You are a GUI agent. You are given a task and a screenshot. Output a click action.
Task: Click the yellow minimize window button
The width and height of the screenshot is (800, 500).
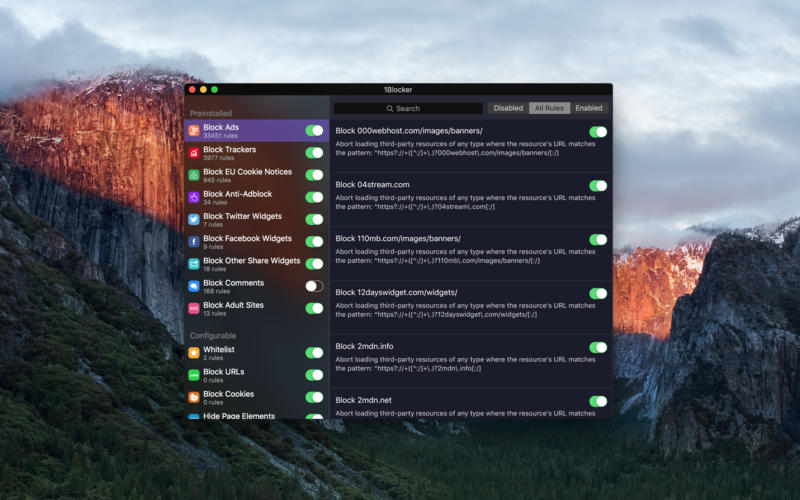point(203,89)
